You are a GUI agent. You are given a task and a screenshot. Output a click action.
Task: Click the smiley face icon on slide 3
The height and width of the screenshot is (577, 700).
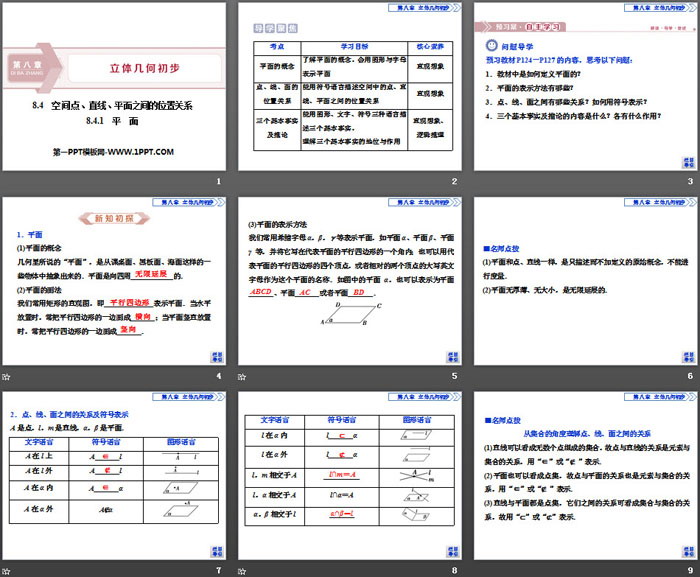491,45
